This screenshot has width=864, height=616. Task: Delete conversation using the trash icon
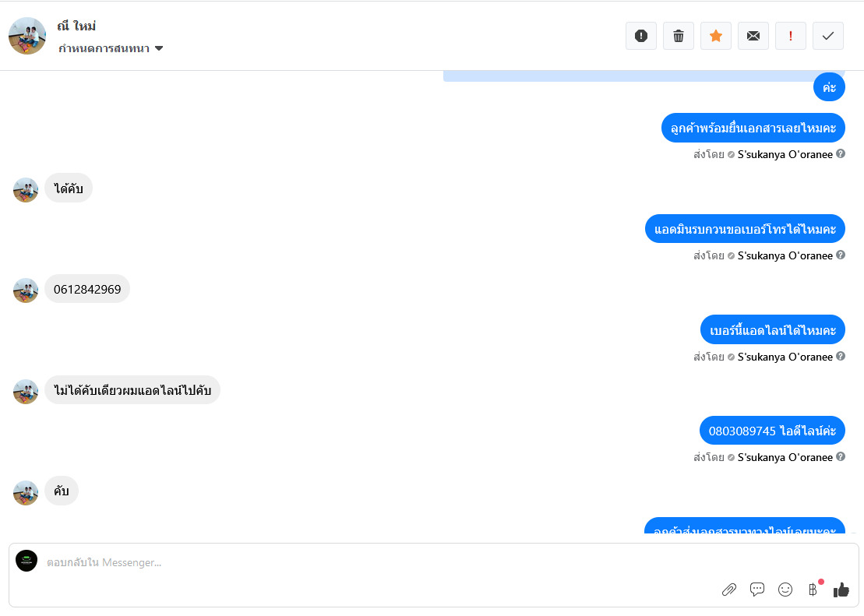(x=679, y=36)
